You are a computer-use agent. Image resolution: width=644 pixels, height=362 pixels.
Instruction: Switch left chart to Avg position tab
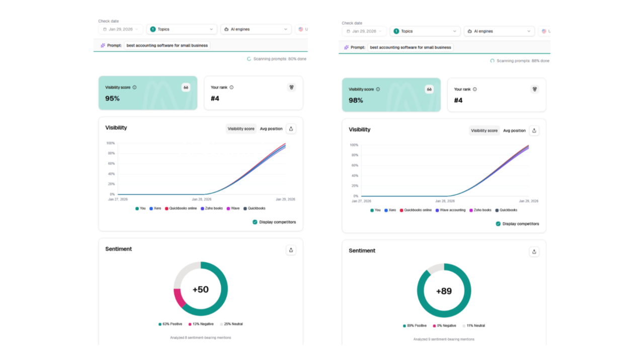pos(271,128)
